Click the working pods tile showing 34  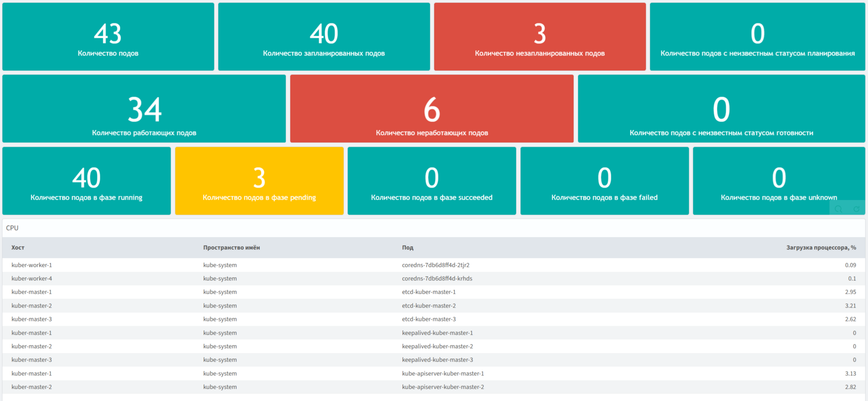pyautogui.click(x=144, y=109)
